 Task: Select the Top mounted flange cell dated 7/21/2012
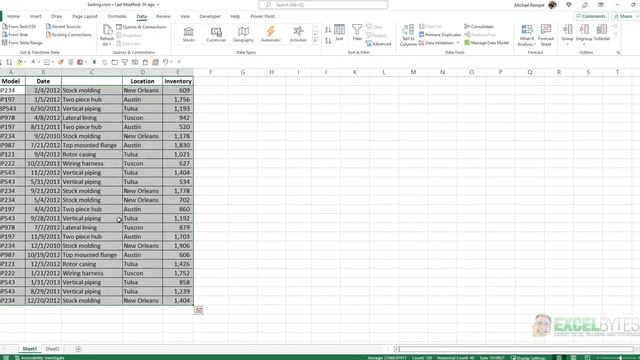[92, 145]
